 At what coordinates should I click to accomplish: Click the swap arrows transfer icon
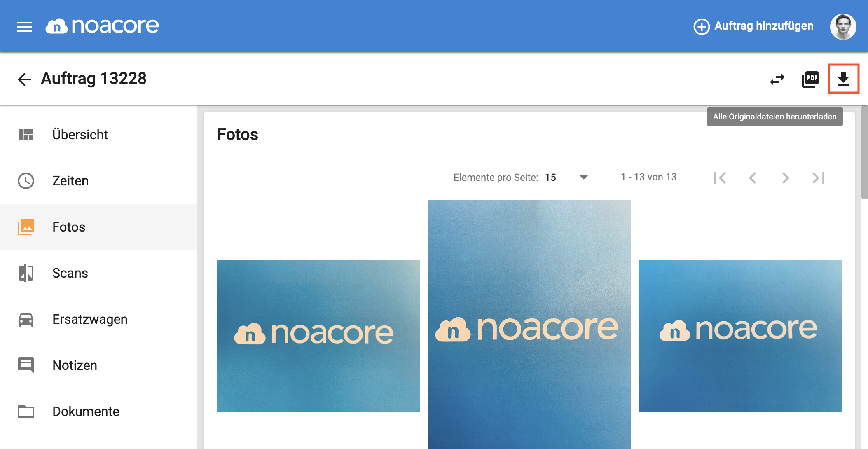point(777,79)
